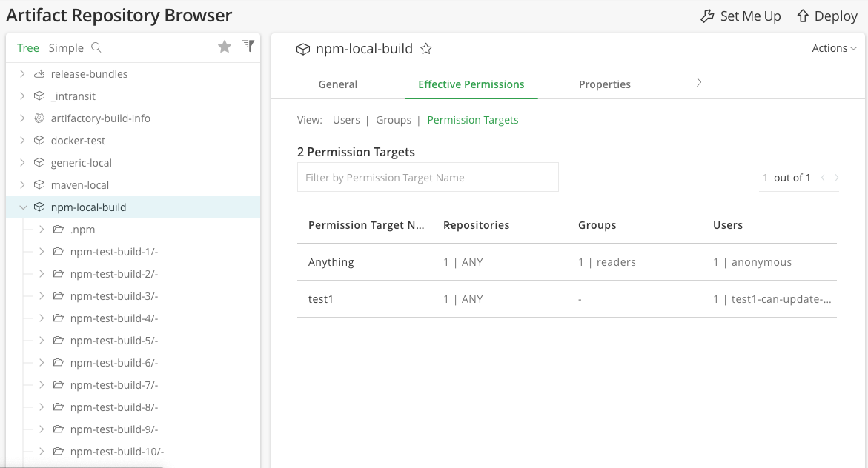Screen dimensions: 868x468
Task: Expand the release-bundles node
Action: click(x=22, y=73)
